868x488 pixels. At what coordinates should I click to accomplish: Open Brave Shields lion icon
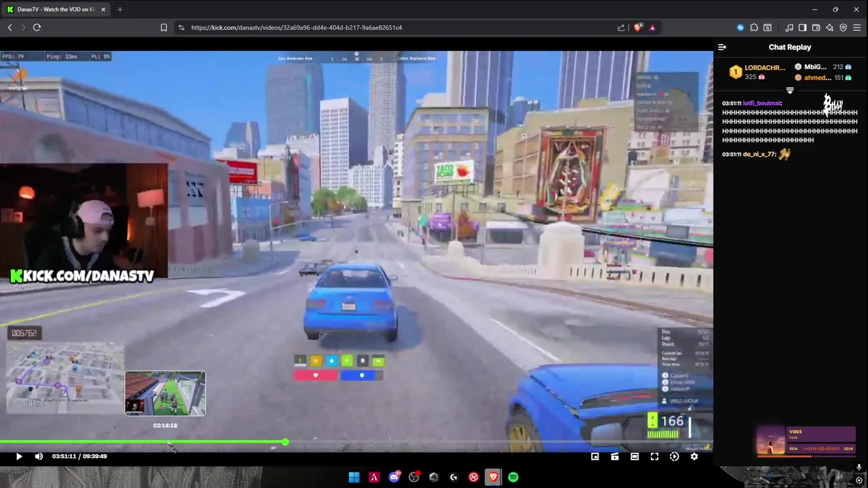click(637, 27)
